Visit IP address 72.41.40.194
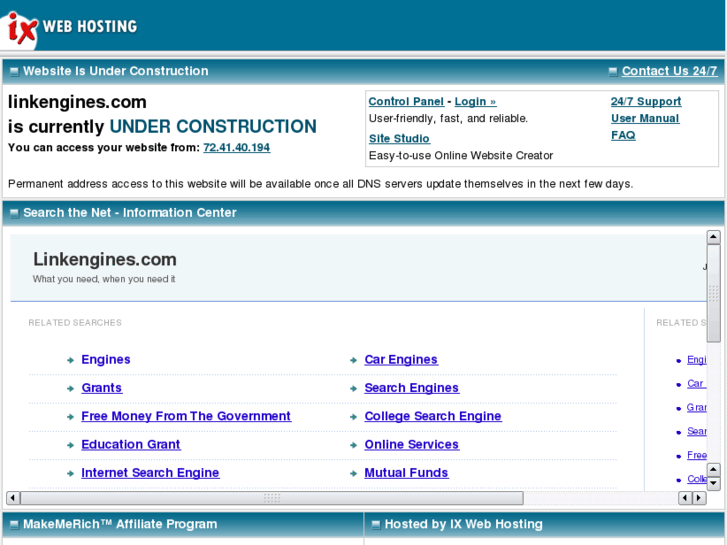The height and width of the screenshot is (545, 727). coord(236,147)
